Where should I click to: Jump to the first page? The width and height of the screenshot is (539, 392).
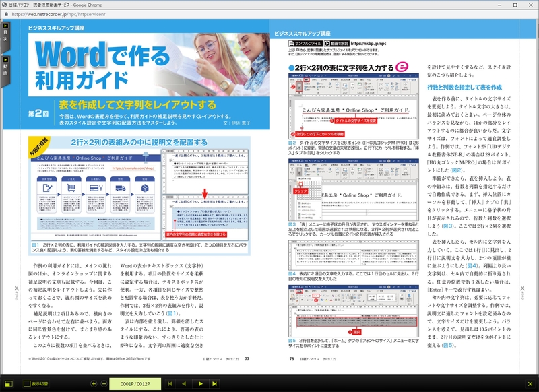(170, 384)
